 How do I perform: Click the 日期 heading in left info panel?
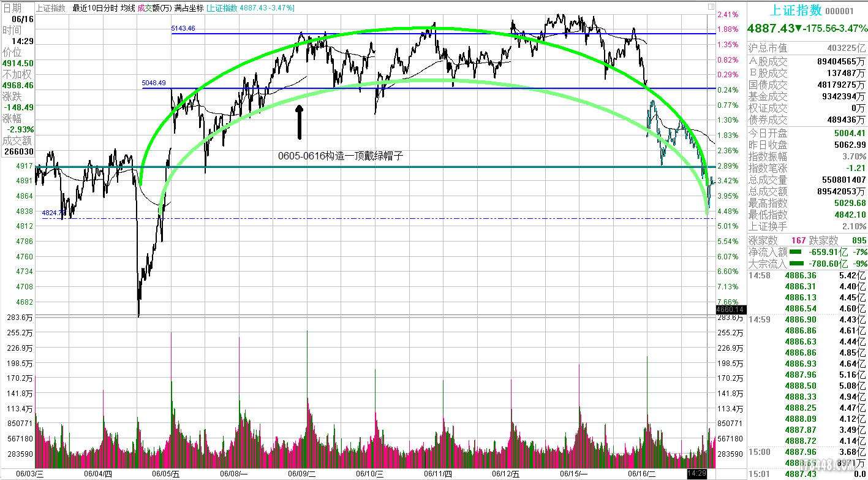pos(12,8)
